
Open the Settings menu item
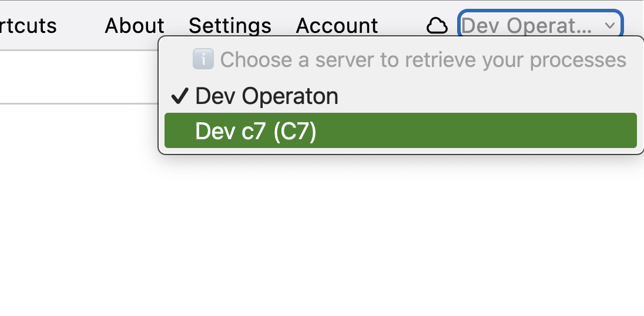coord(230,26)
